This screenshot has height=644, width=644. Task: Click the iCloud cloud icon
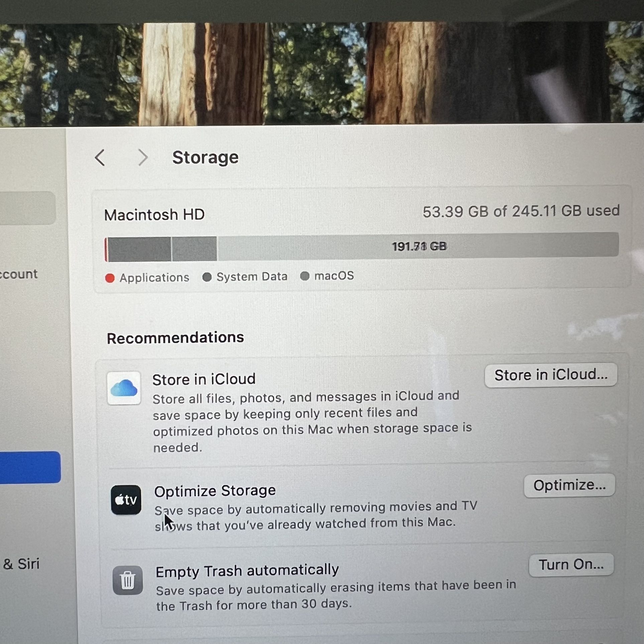click(x=124, y=388)
